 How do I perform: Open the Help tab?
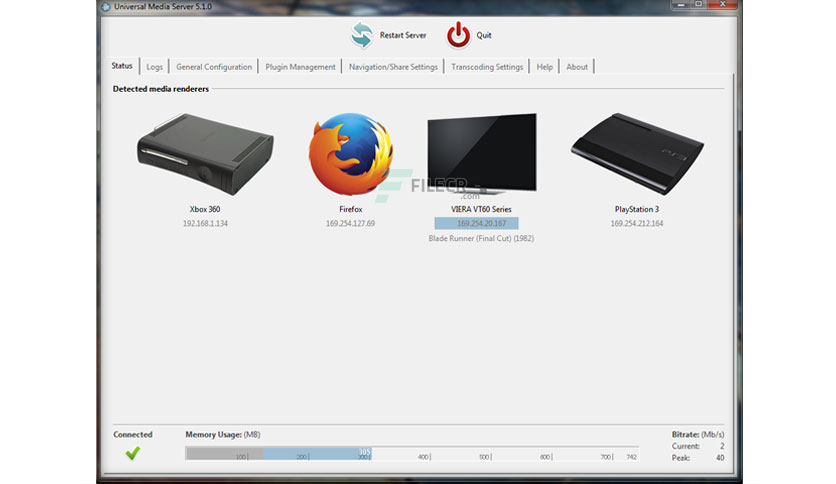544,67
